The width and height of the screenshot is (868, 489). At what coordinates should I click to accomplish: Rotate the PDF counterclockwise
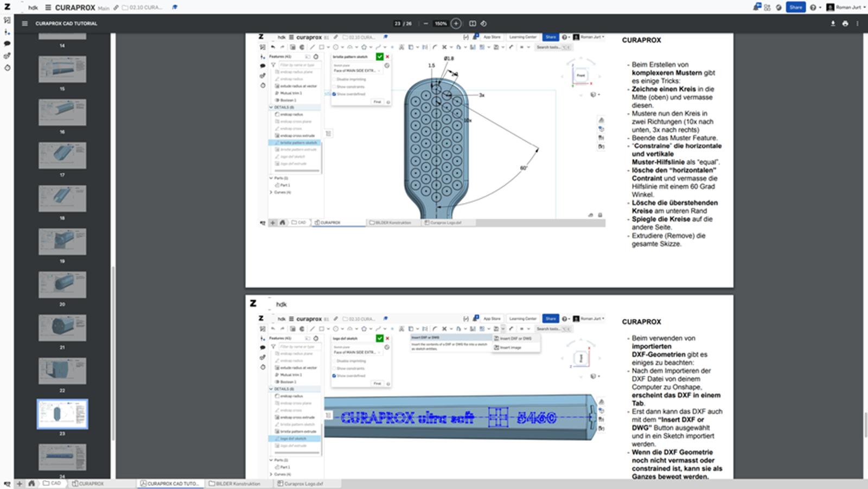coord(483,23)
